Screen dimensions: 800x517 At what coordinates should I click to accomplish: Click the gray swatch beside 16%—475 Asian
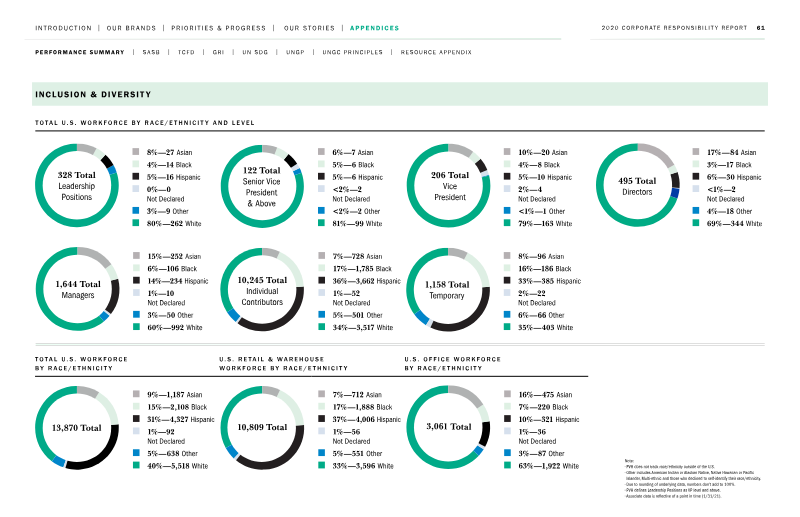pos(507,393)
